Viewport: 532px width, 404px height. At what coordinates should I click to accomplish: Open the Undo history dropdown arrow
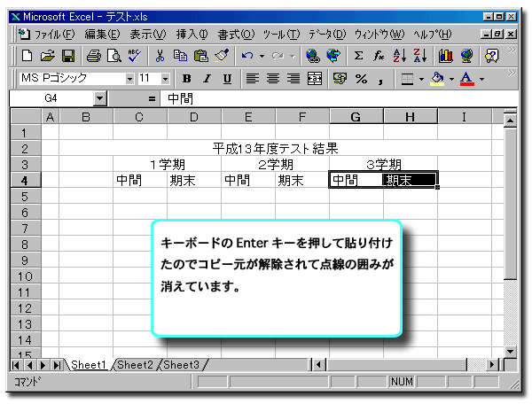262,57
